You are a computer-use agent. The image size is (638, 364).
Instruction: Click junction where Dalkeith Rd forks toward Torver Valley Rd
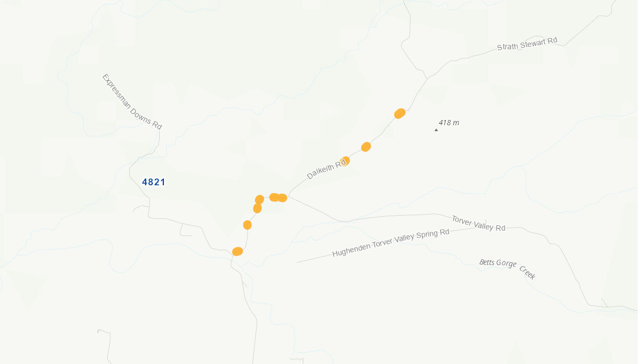click(x=289, y=196)
